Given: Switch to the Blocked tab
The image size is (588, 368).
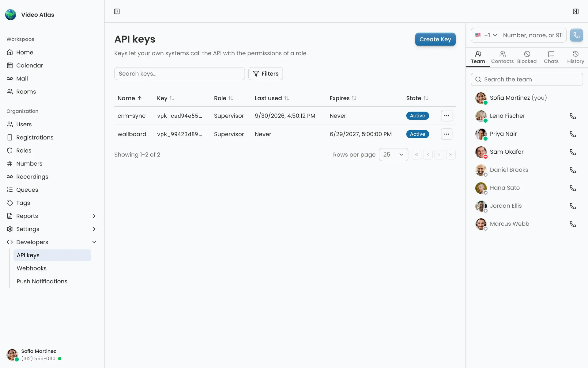Looking at the screenshot, I should (527, 57).
